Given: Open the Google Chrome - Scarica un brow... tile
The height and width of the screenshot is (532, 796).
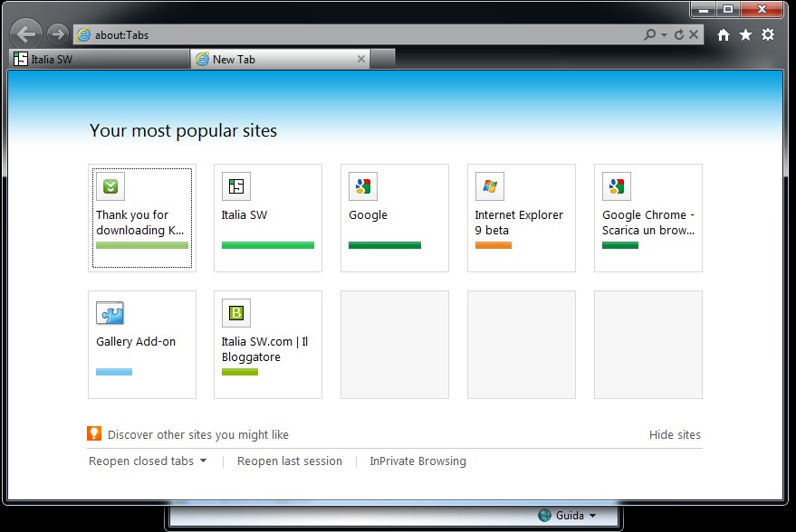Looking at the screenshot, I should point(648,218).
